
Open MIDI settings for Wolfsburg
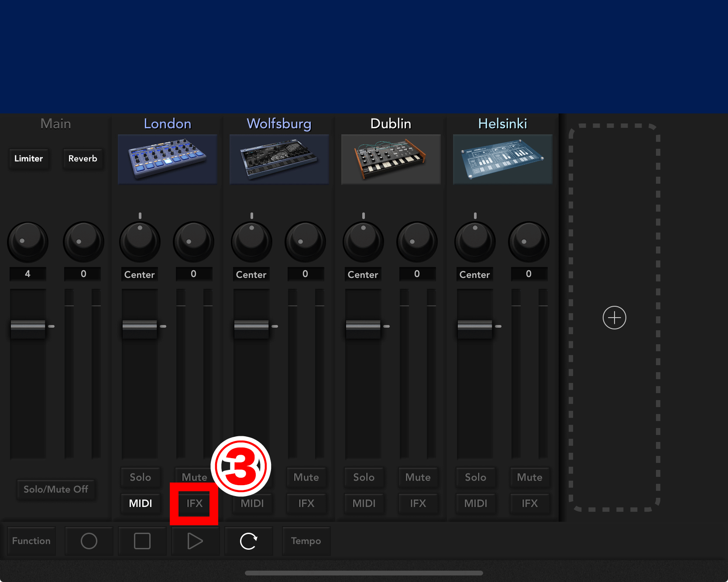click(x=252, y=503)
